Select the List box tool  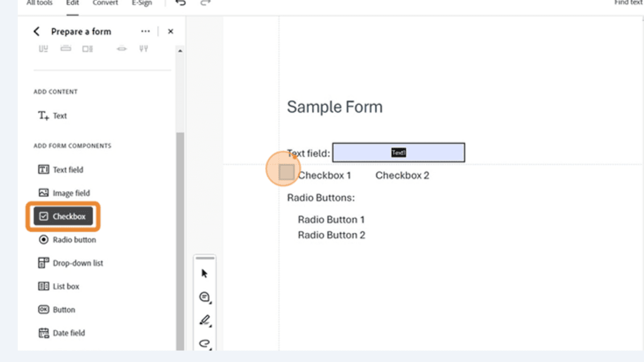(x=65, y=286)
